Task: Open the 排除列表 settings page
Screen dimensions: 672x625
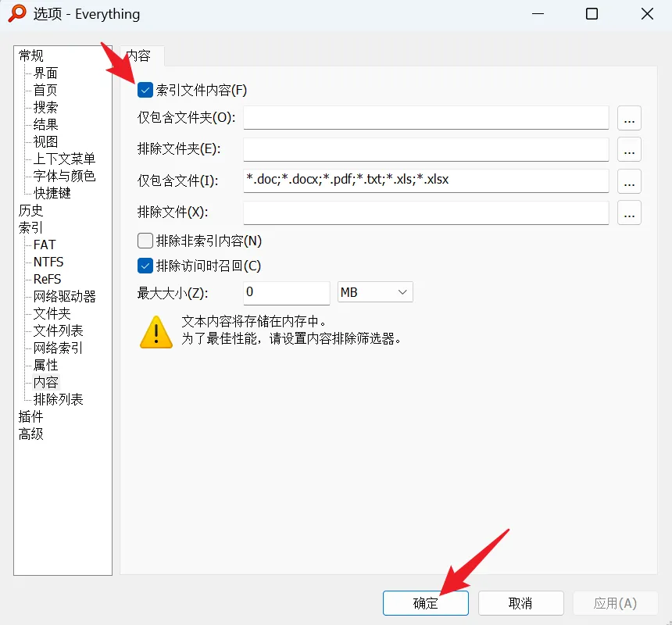Action: (59, 399)
